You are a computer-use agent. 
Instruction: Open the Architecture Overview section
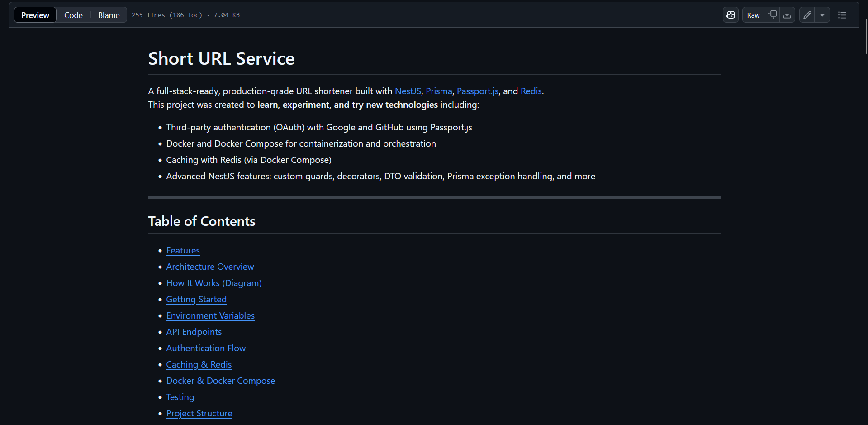point(210,267)
